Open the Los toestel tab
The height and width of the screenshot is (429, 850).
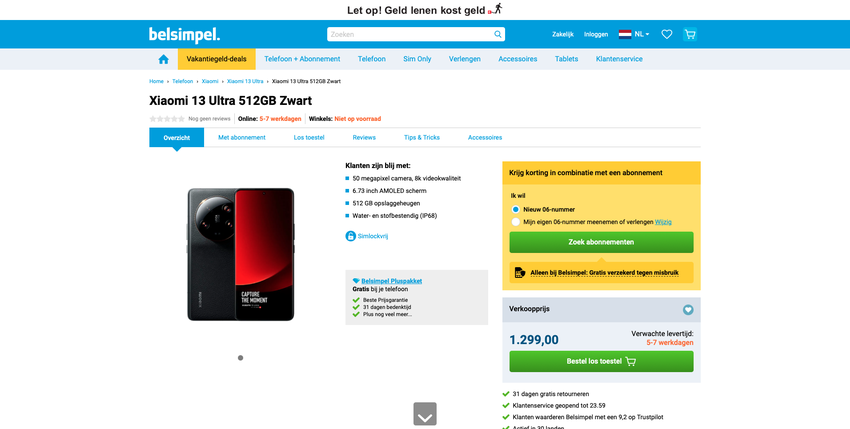point(309,138)
